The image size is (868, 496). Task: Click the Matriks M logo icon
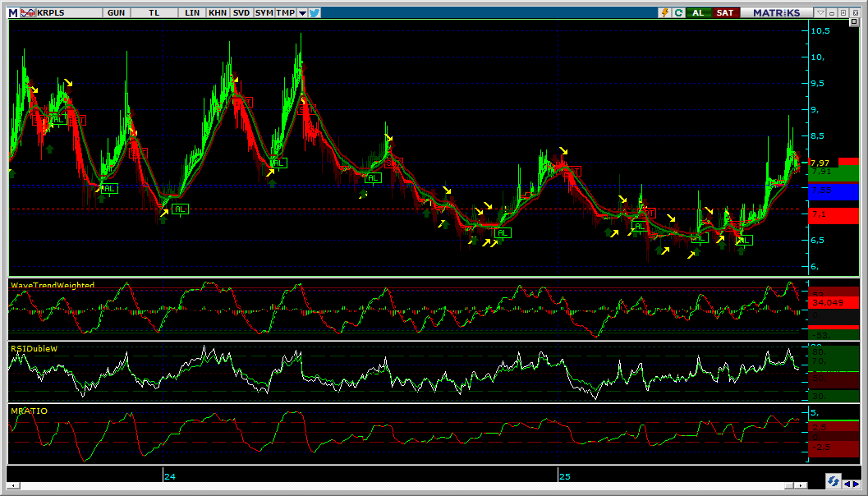(x=13, y=12)
